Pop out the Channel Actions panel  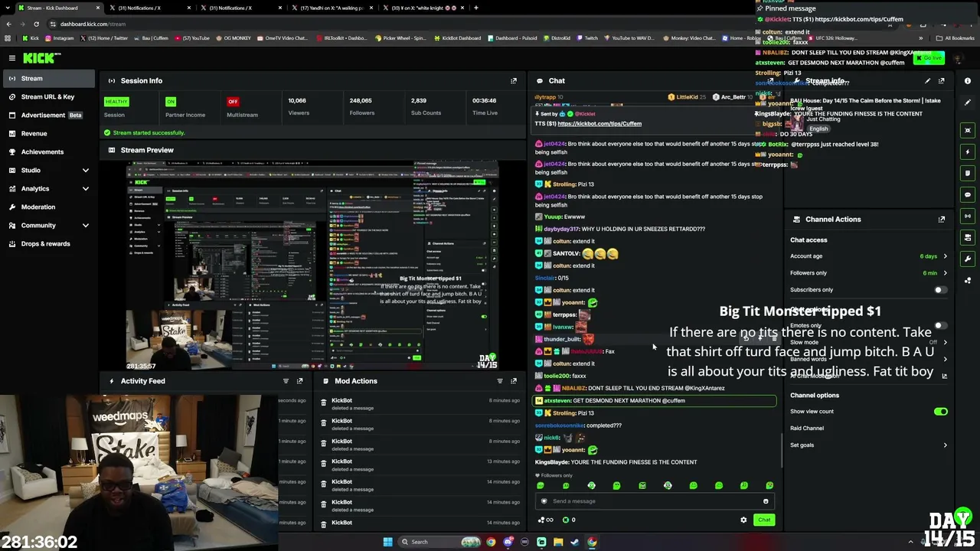point(942,220)
